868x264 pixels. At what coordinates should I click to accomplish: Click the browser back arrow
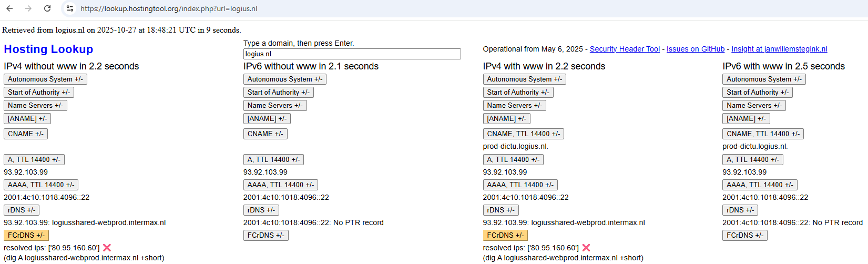(9, 8)
